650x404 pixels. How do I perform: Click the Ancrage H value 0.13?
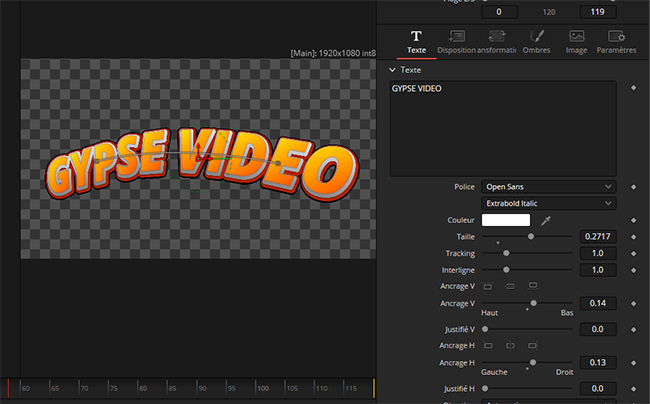598,363
